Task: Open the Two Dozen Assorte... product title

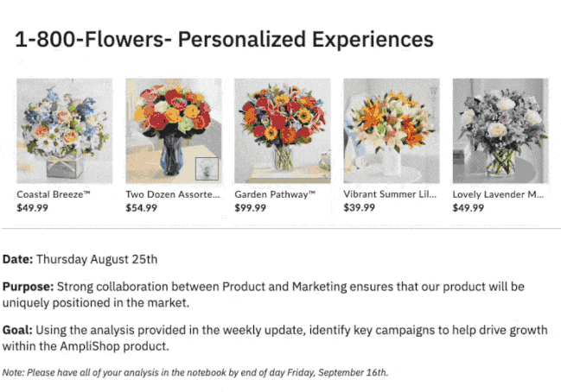Action: point(174,194)
